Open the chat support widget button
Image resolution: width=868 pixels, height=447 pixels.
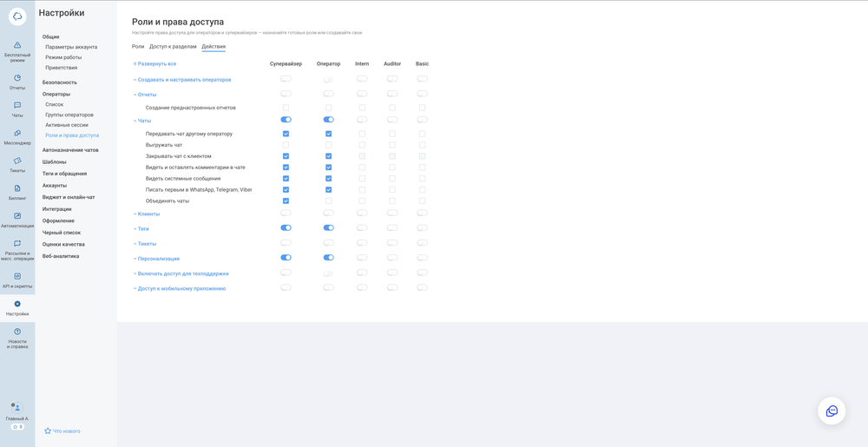point(832,411)
